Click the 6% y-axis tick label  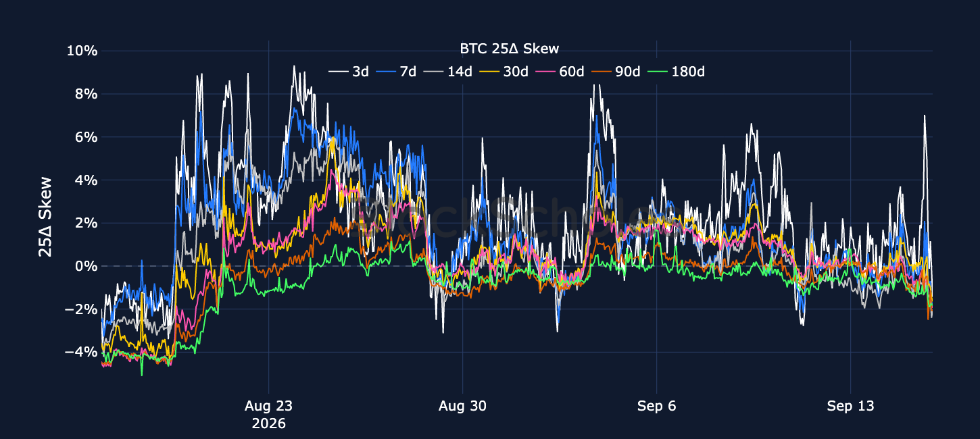[x=86, y=137]
